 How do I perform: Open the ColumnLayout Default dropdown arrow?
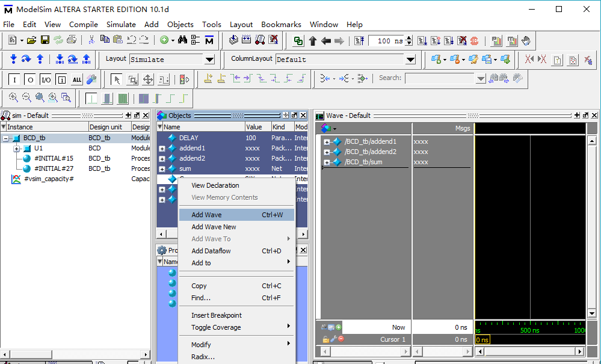point(410,60)
